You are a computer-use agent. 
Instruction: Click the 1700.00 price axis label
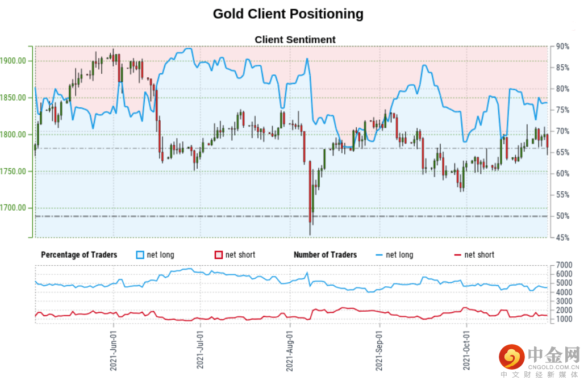15,208
